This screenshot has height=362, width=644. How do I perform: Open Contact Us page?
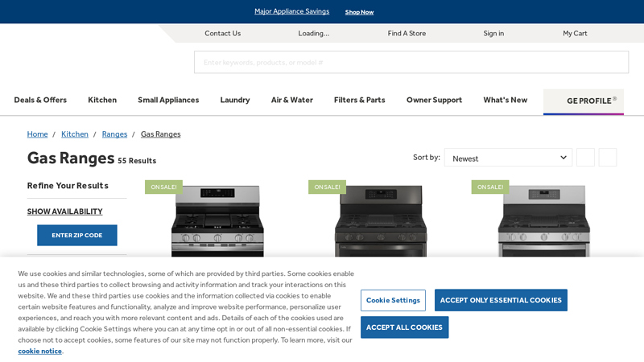click(223, 33)
